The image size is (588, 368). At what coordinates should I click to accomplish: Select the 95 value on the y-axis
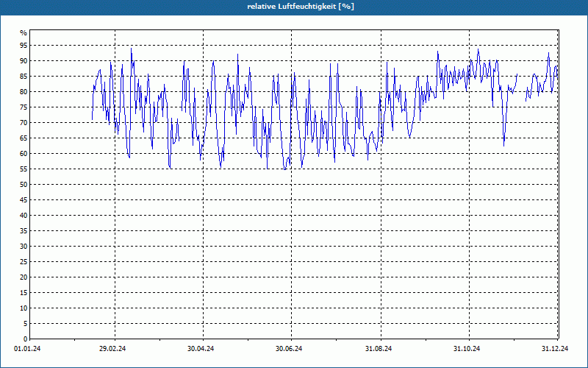pyautogui.click(x=24, y=46)
